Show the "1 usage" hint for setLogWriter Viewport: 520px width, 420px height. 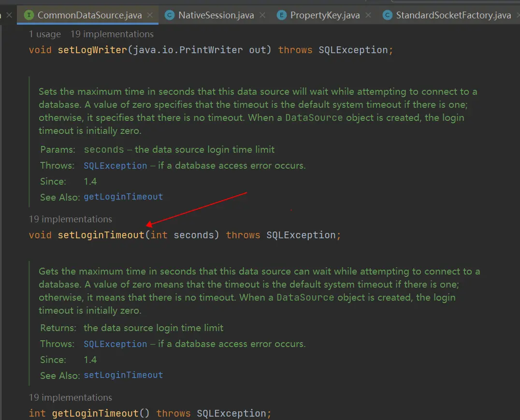tap(45, 34)
